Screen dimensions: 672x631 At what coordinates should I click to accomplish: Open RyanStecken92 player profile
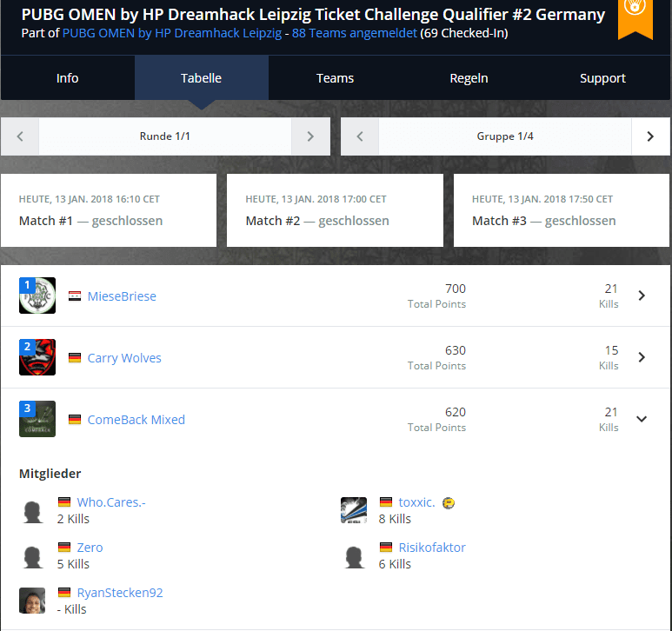120,593
